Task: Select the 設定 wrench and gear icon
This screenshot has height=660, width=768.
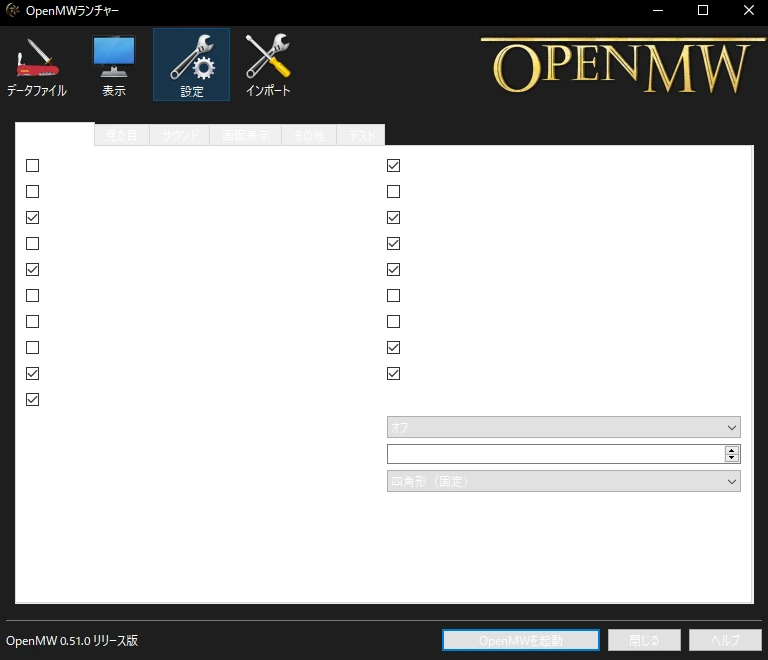Action: point(192,65)
